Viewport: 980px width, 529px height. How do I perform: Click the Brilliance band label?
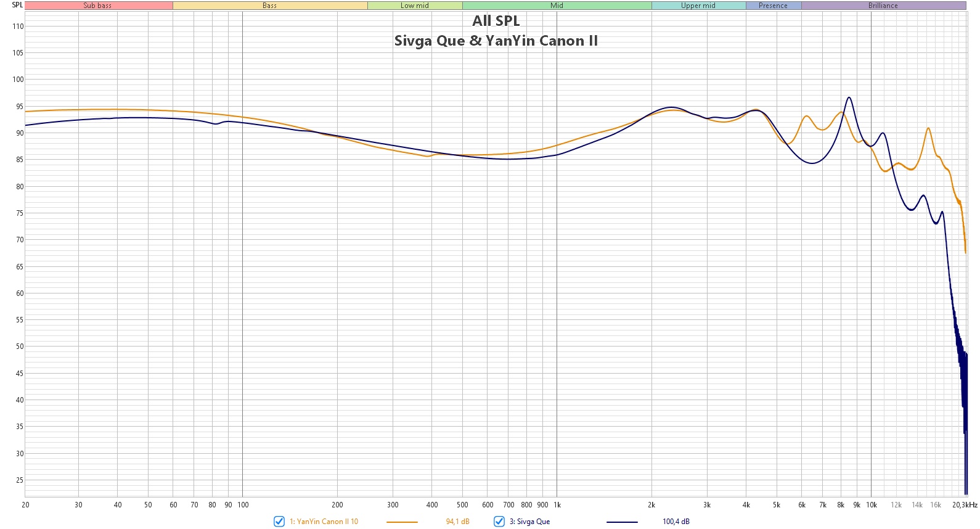[x=883, y=6]
